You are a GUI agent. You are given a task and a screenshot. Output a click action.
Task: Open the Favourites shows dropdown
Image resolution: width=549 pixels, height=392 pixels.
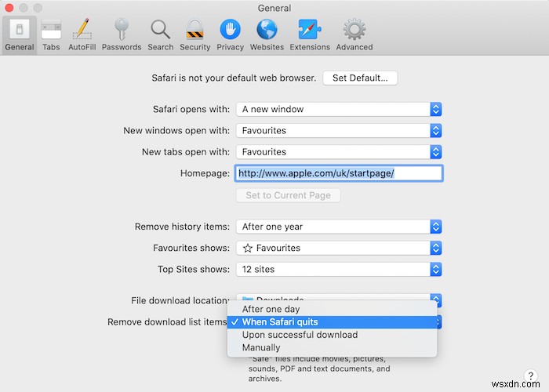(339, 249)
